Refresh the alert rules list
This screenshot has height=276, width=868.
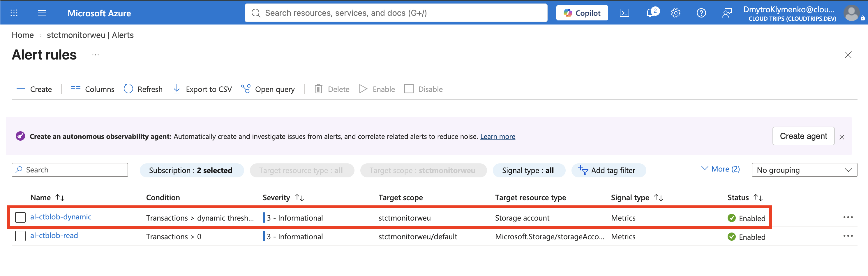pyautogui.click(x=143, y=89)
